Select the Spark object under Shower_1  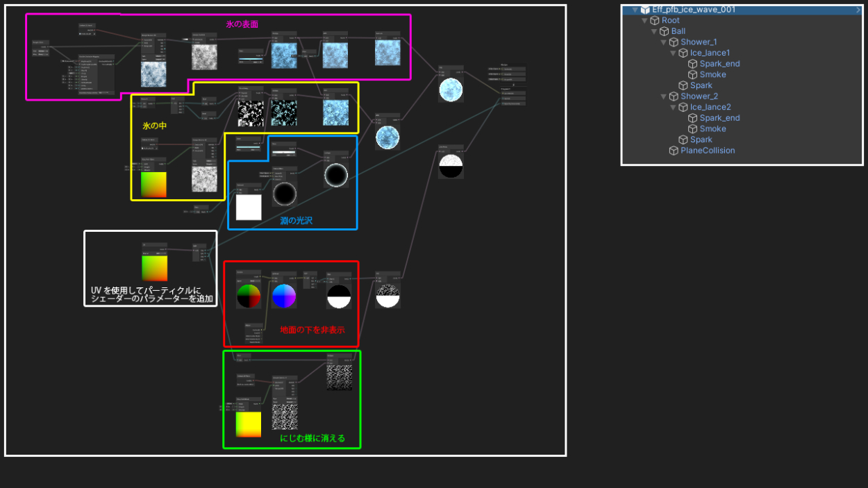pyautogui.click(x=701, y=85)
